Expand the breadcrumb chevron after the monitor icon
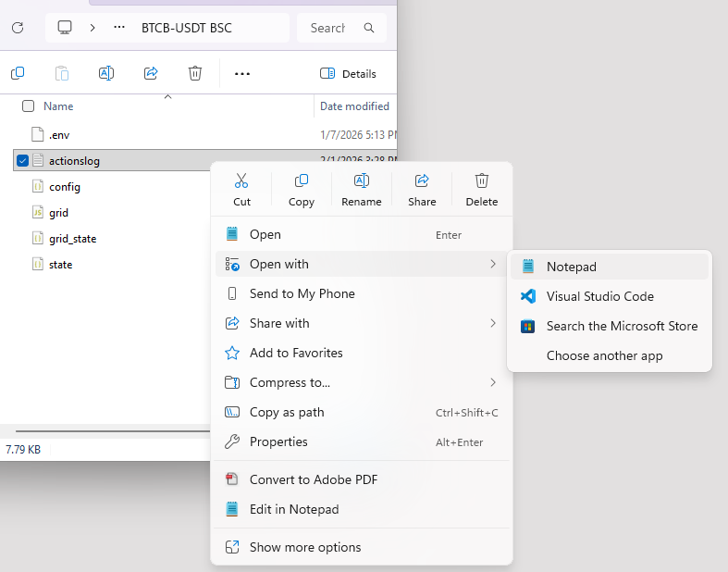 93,28
